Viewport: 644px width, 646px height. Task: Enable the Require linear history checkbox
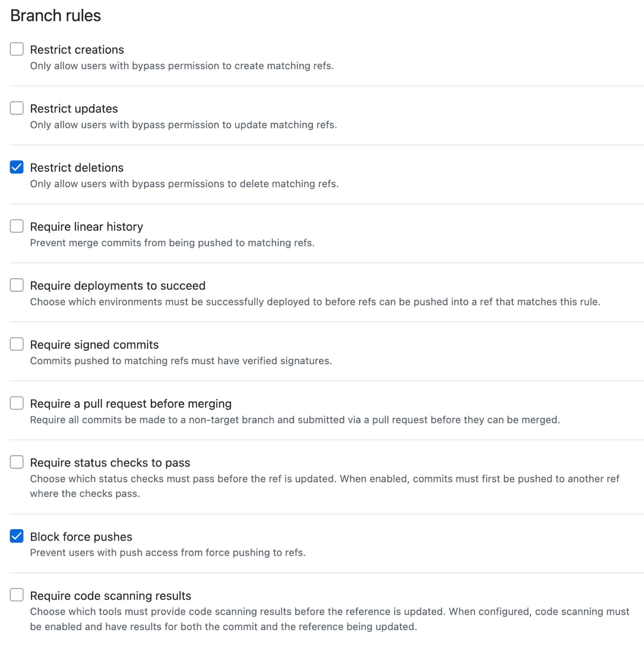pos(17,226)
